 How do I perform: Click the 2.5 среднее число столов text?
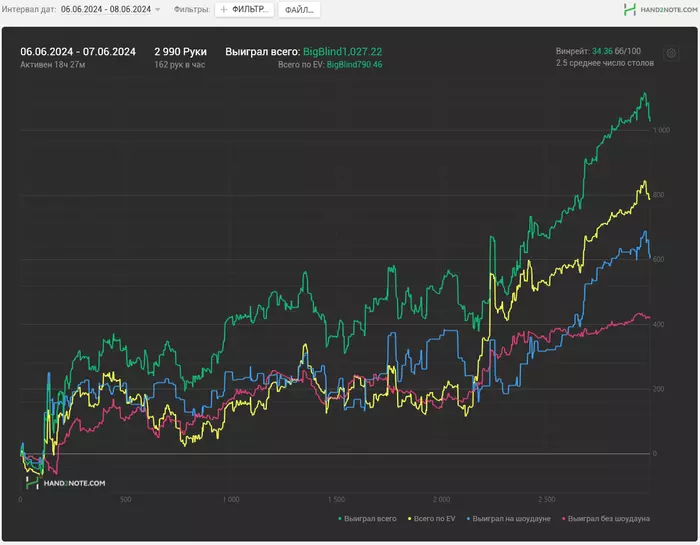tap(605, 63)
